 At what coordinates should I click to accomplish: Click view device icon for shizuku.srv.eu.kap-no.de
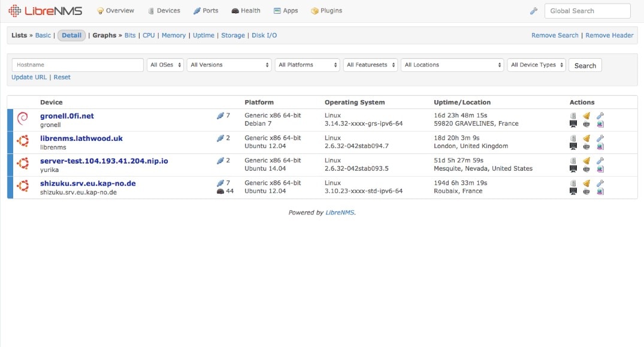tap(573, 183)
